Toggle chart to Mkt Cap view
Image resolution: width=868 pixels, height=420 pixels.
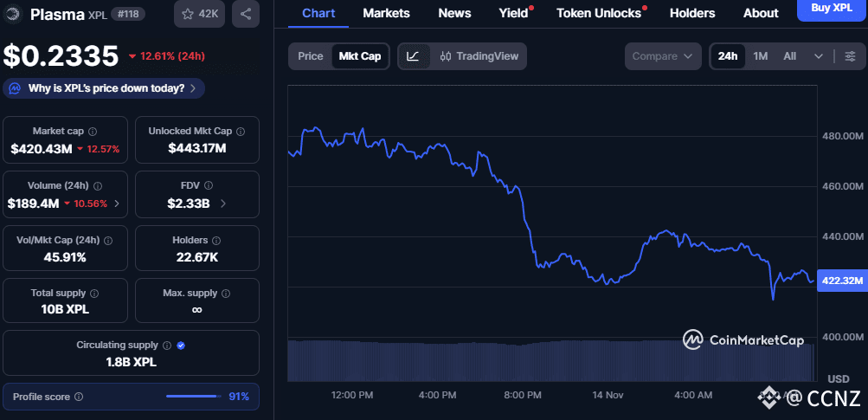tap(360, 56)
